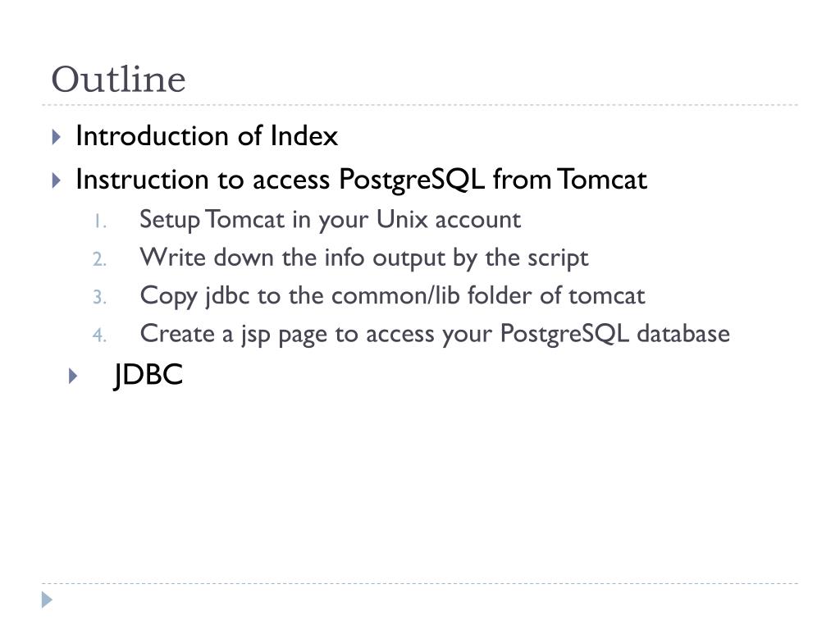Click list number 3 in the sub-list
The width and height of the screenshot is (840, 630).
tap(99, 297)
